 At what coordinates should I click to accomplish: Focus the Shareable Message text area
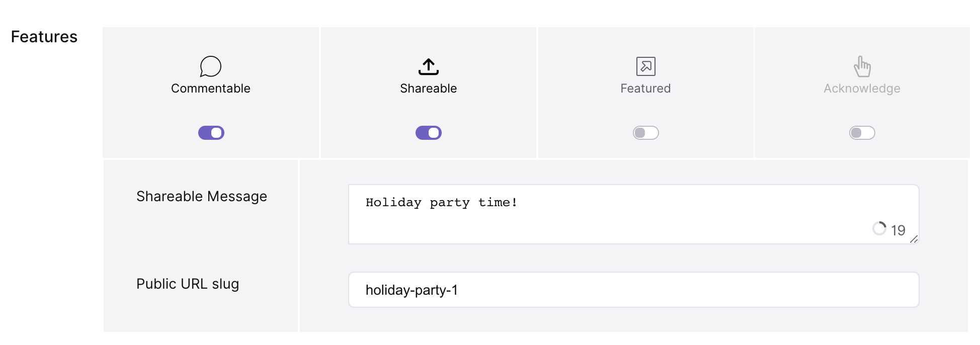click(633, 214)
